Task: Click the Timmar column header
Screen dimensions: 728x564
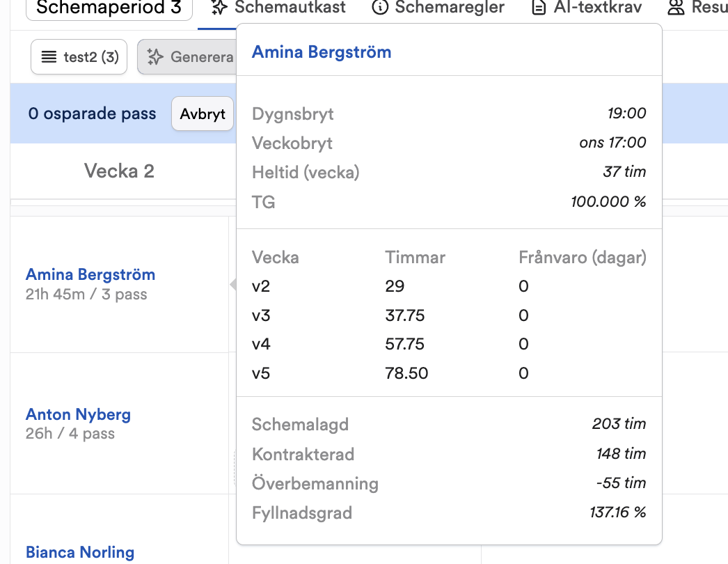Action: (415, 258)
